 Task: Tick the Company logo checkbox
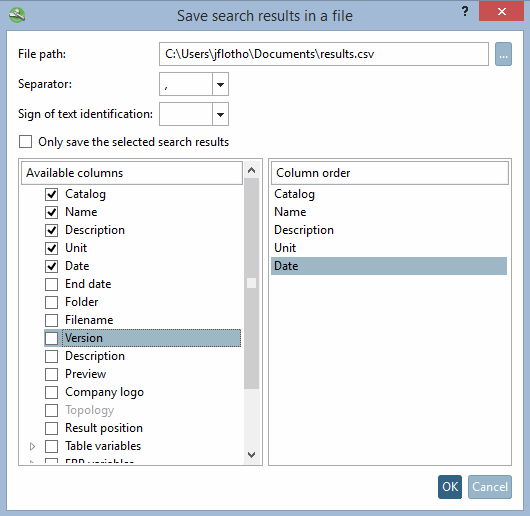tap(51, 392)
